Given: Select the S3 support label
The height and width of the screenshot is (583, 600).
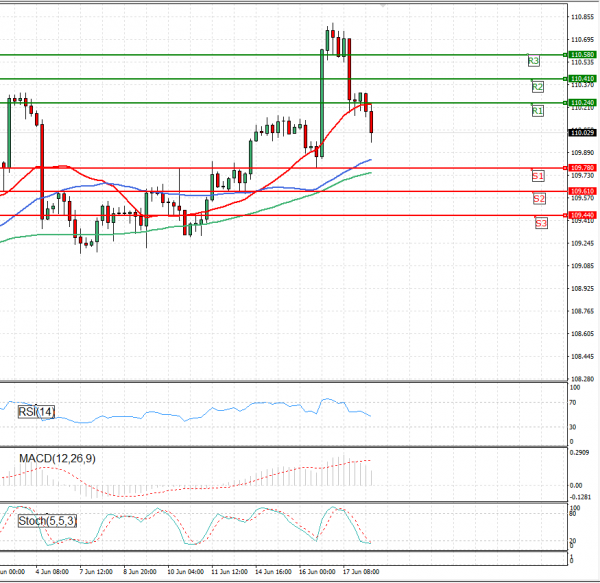Looking at the screenshot, I should pyautogui.click(x=540, y=223).
